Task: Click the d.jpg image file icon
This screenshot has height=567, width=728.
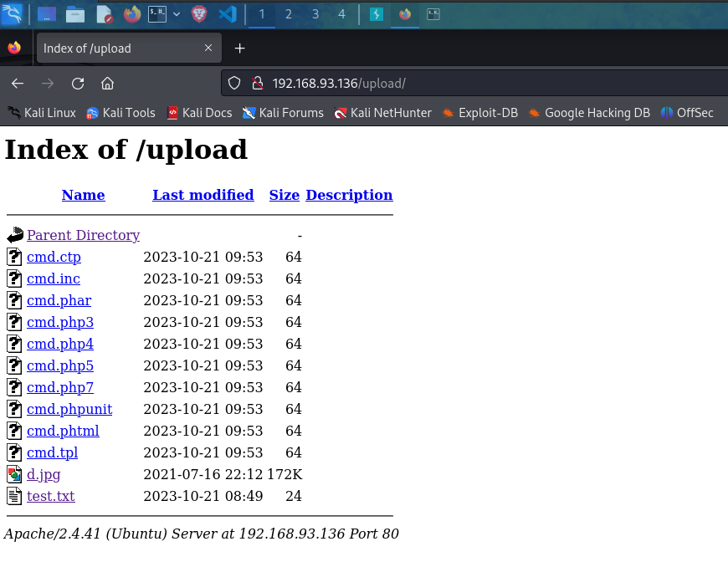Action: click(14, 474)
